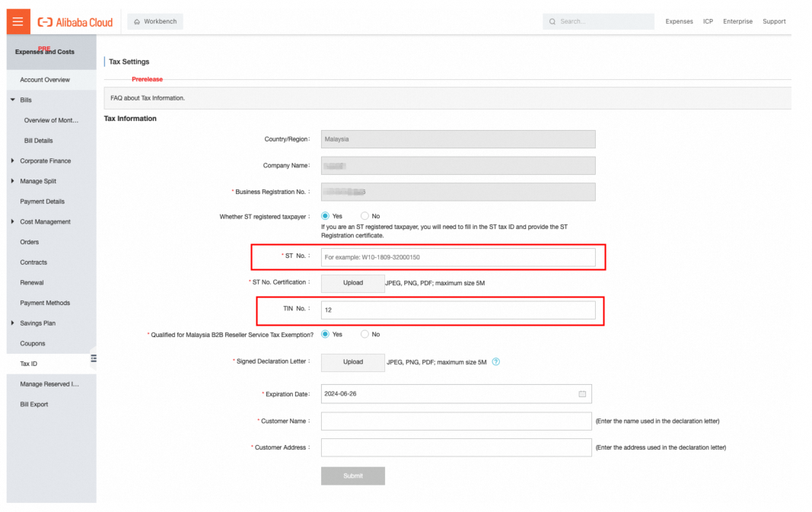
Task: Expand the Corporate Finance section
Action: [12, 161]
